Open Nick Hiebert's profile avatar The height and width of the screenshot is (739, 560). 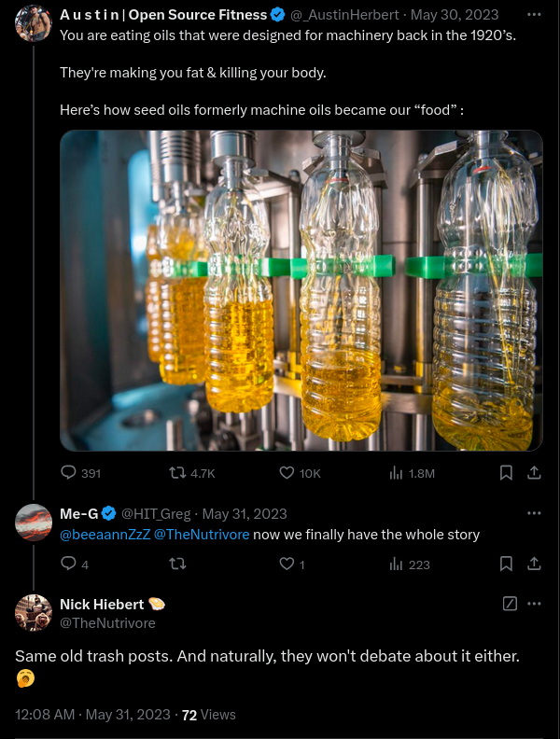point(34,613)
